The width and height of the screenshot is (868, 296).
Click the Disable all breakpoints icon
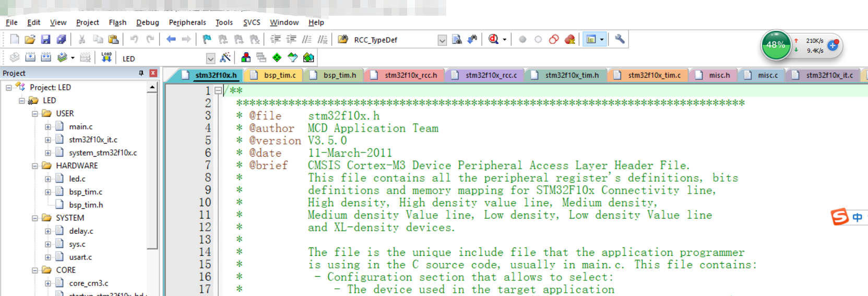coord(554,39)
